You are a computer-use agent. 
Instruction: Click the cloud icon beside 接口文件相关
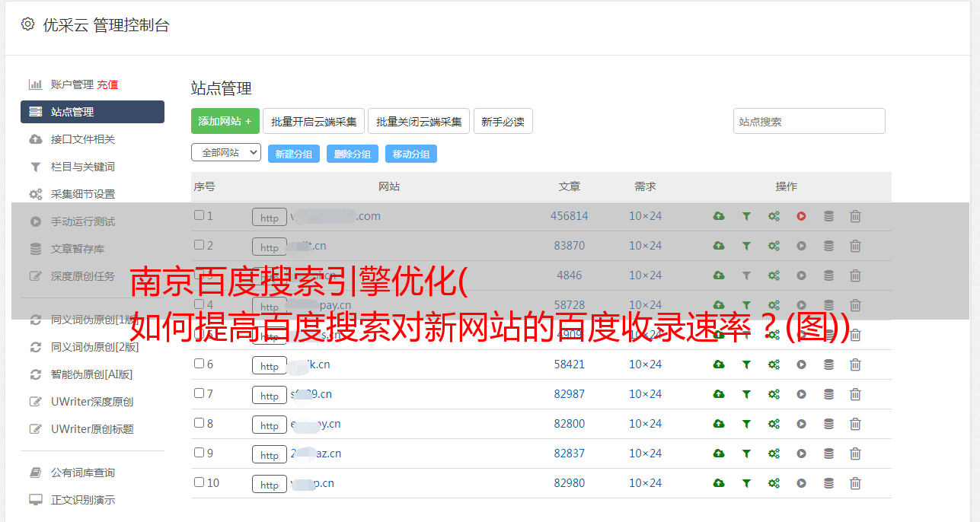click(x=35, y=139)
